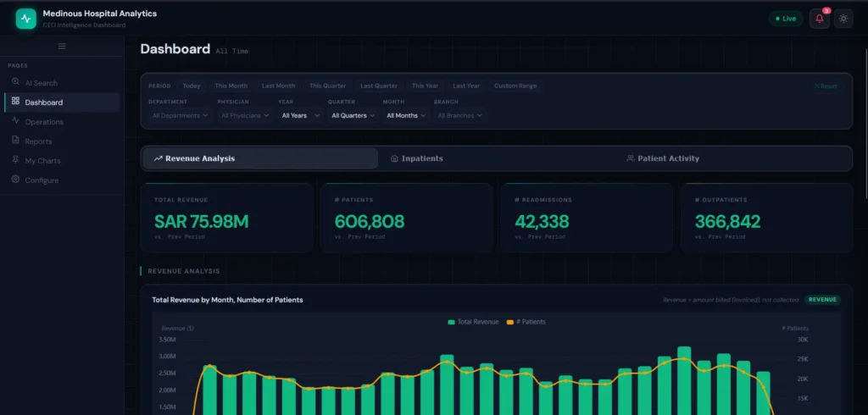Select the This Quarter period filter
The image size is (868, 415).
pyautogui.click(x=327, y=86)
